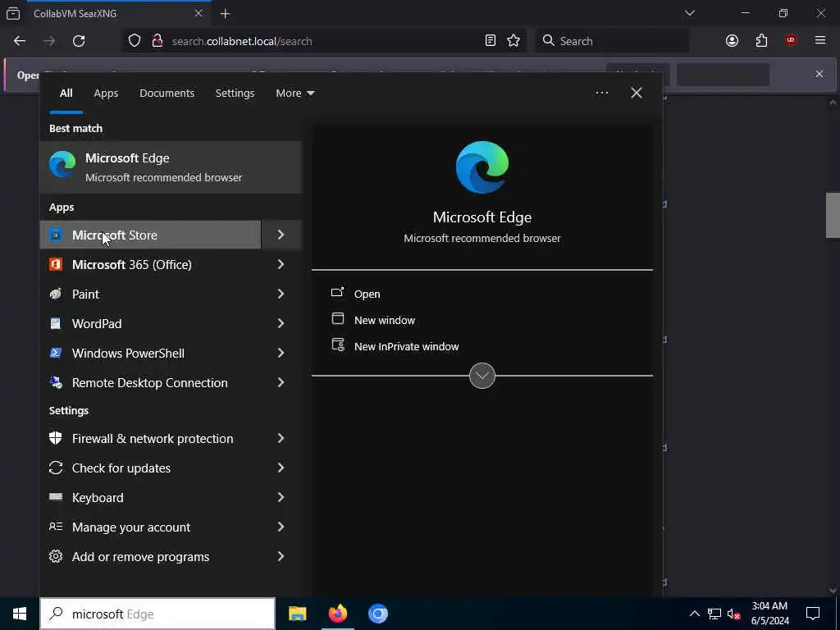The image size is (840, 630).
Task: Click the Chromium icon in the taskbar
Action: tap(377, 614)
